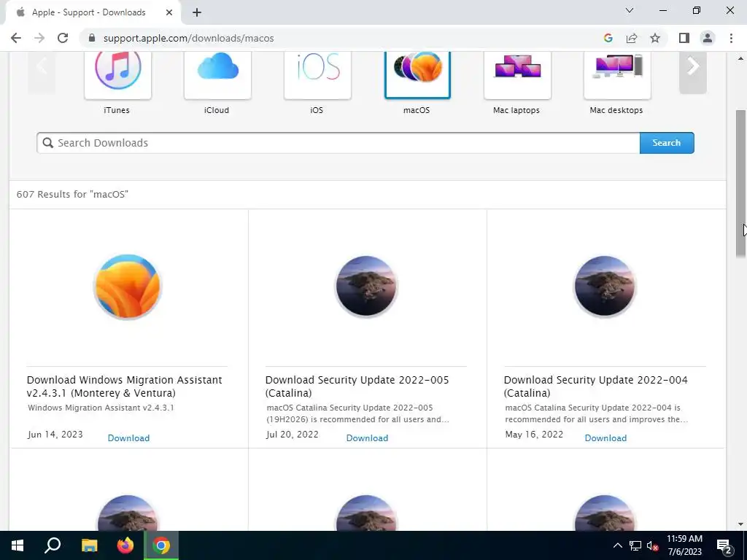Viewport: 747px width, 560px height.
Task: Click the scrollbar down arrow
Action: click(x=740, y=524)
